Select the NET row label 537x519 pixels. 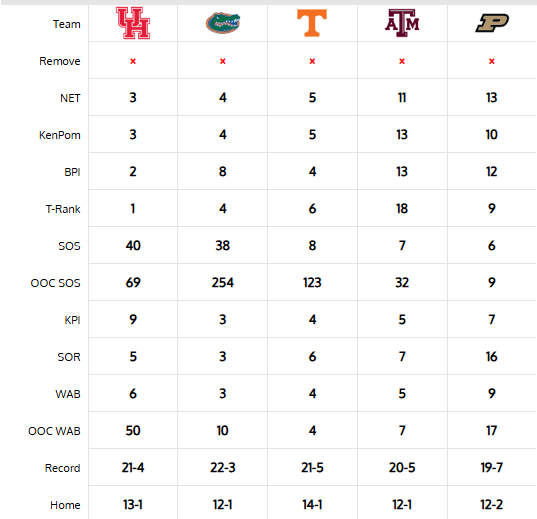coord(70,98)
